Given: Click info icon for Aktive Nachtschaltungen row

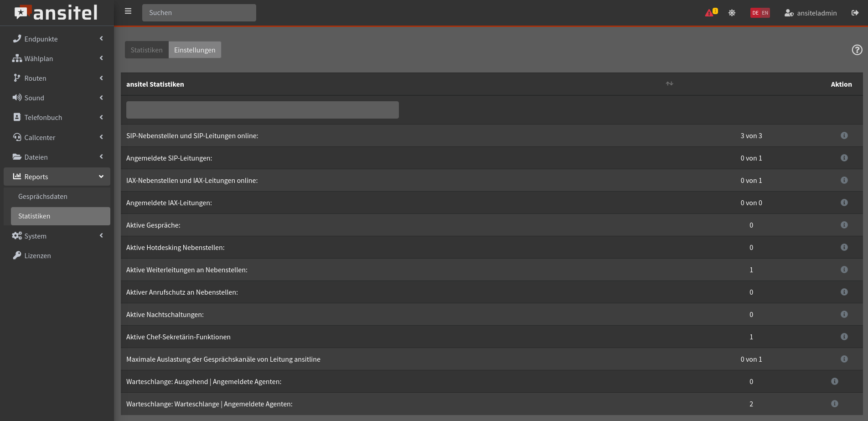Looking at the screenshot, I should click(844, 314).
